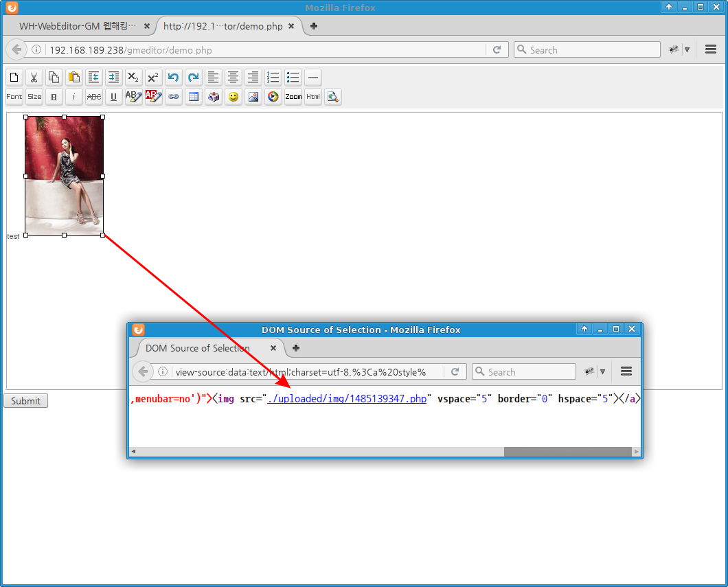The height and width of the screenshot is (587, 728).
Task: Close the demo.php tab
Action: (291, 26)
